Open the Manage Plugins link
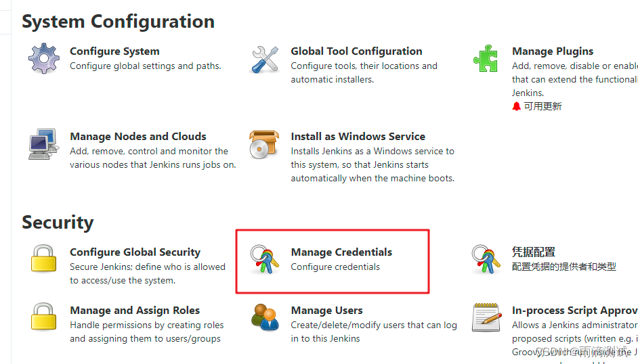This screenshot has width=638, height=364. click(553, 51)
